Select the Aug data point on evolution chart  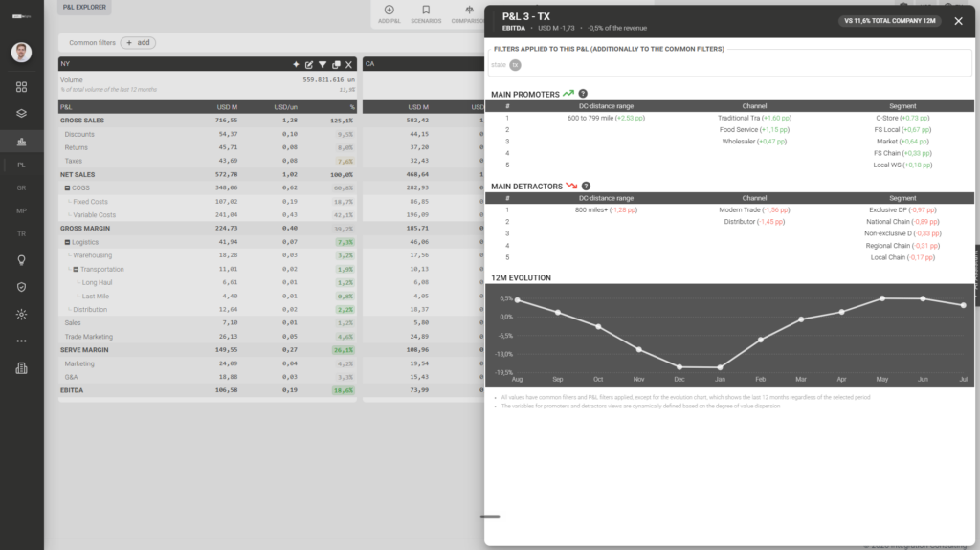pos(518,300)
